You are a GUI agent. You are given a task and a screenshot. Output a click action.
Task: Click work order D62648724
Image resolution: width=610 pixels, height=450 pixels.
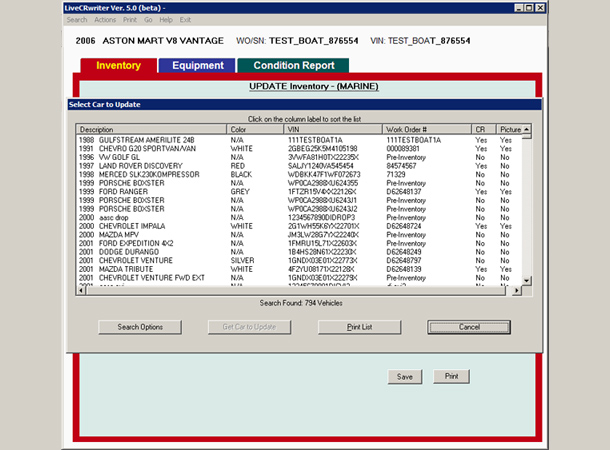click(x=403, y=226)
